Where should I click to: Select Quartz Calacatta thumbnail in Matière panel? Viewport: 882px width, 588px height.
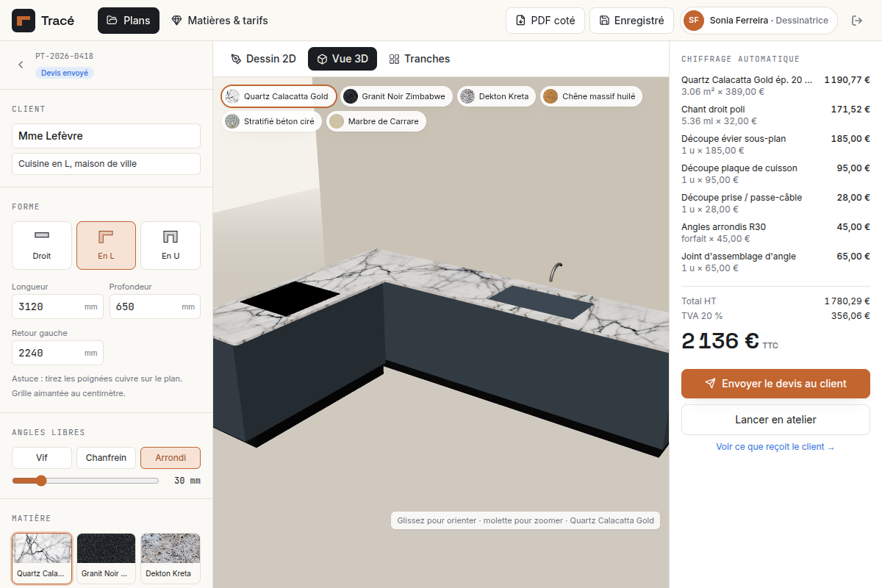coord(42,559)
